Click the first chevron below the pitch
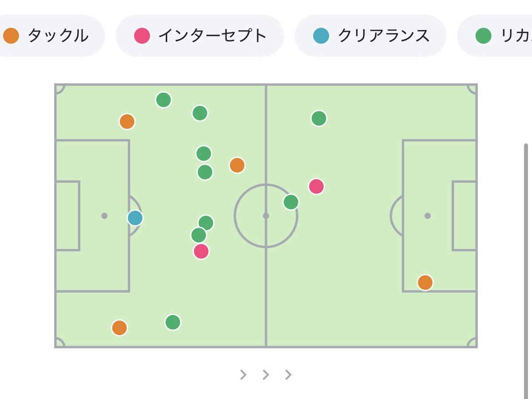 point(243,375)
